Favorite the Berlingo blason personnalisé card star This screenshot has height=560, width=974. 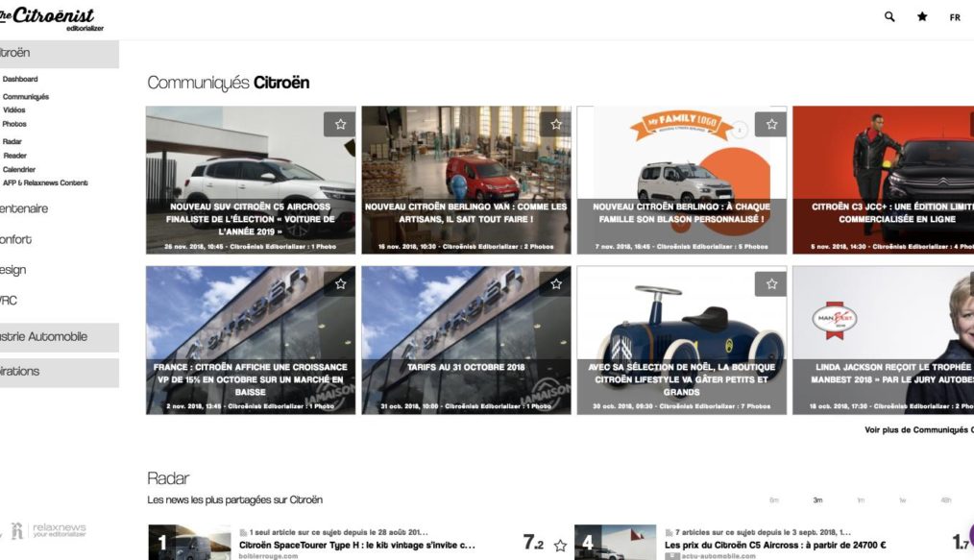tap(771, 124)
